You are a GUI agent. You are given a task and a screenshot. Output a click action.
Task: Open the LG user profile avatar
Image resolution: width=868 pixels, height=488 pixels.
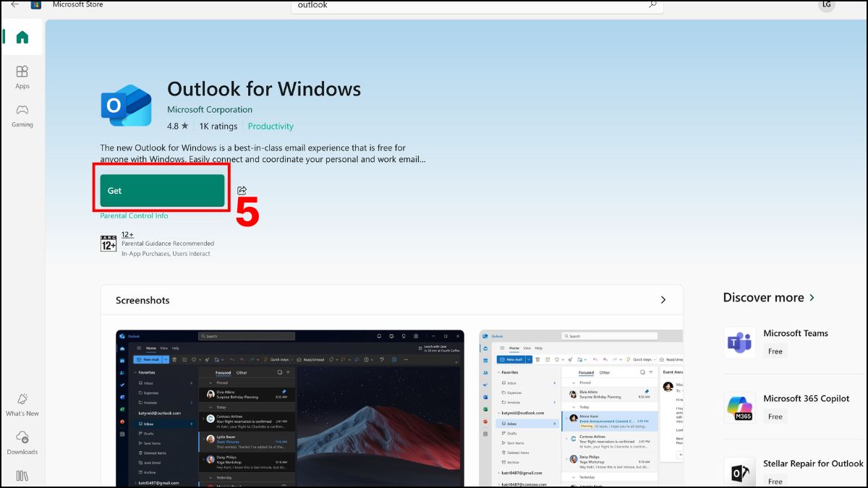827,4
